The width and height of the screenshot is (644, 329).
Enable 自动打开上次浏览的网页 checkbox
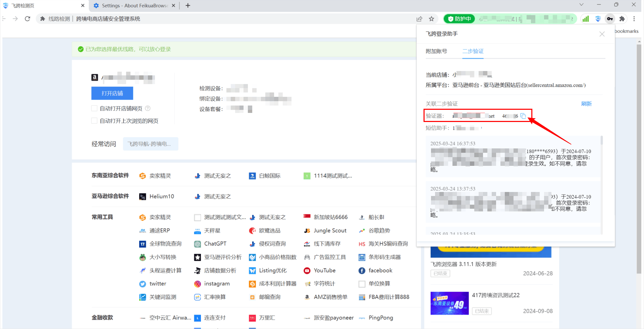[94, 121]
